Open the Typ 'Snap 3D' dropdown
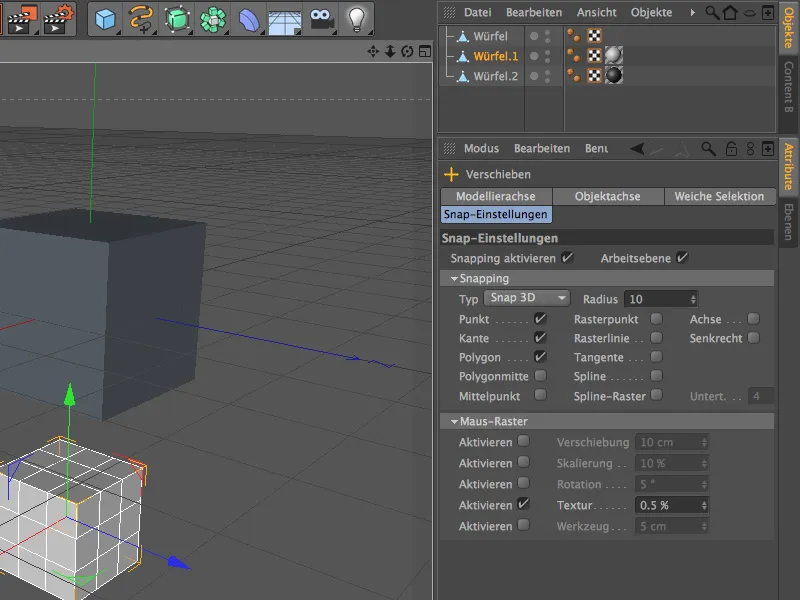Viewport: 800px width, 600px height. point(527,298)
